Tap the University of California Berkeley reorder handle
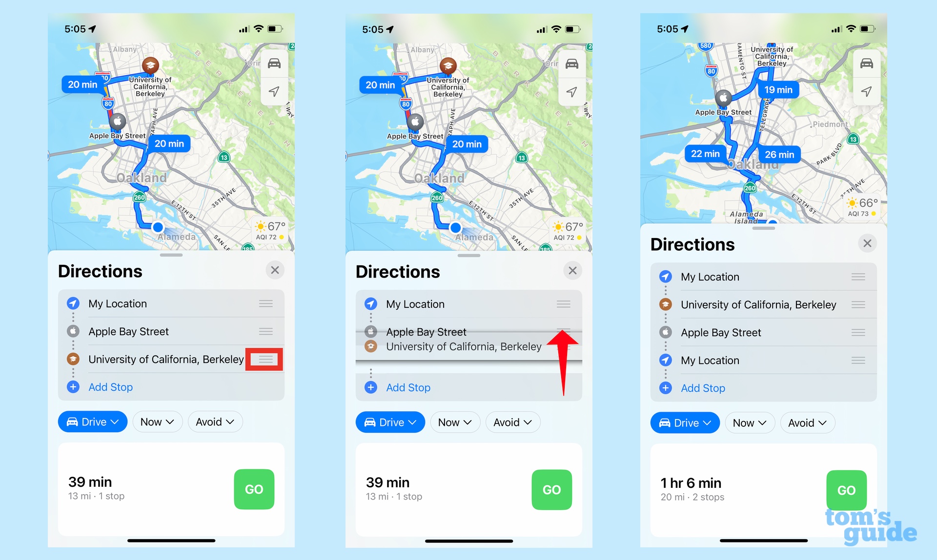937x560 pixels. click(265, 360)
